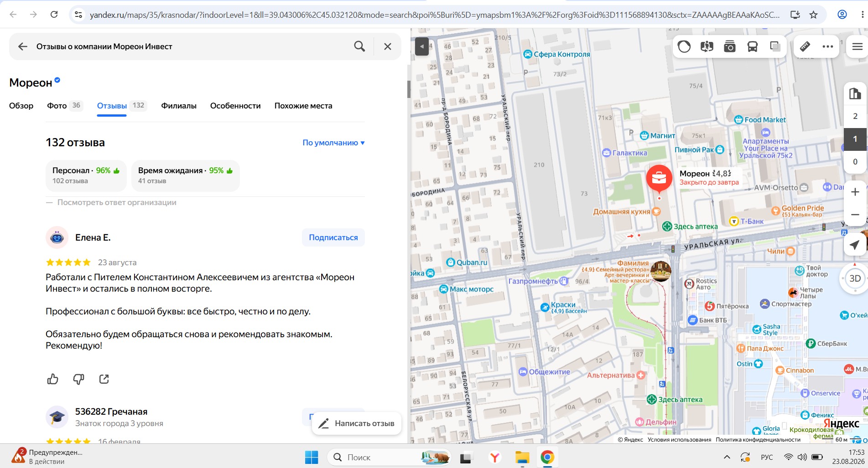Open the Обзор tab

21,106
